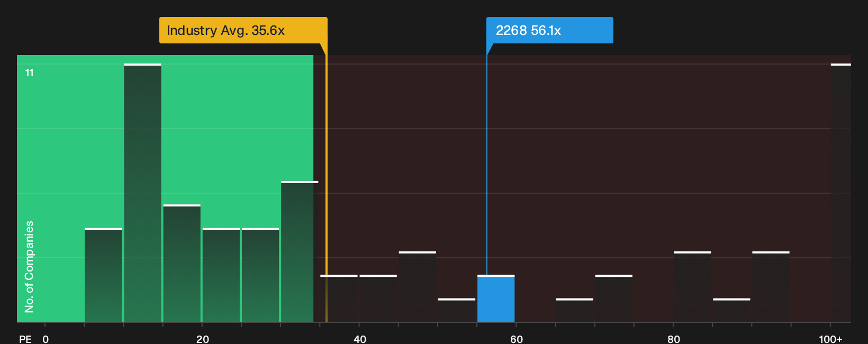Click the x-axis tick label 20

tap(203, 339)
